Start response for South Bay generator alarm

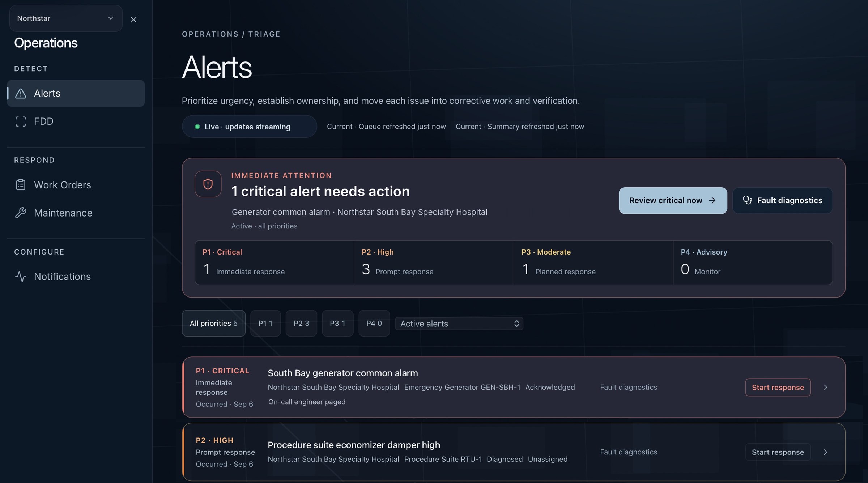tap(778, 388)
